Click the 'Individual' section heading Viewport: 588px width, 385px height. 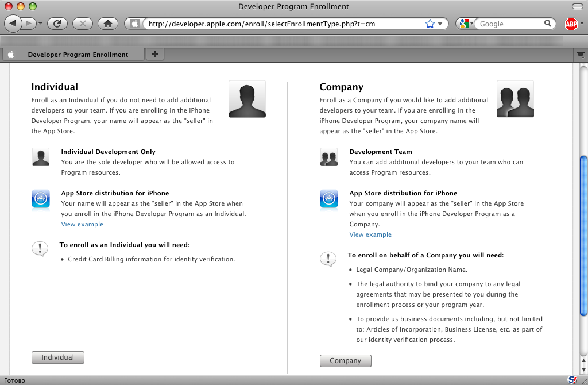pyautogui.click(x=55, y=87)
